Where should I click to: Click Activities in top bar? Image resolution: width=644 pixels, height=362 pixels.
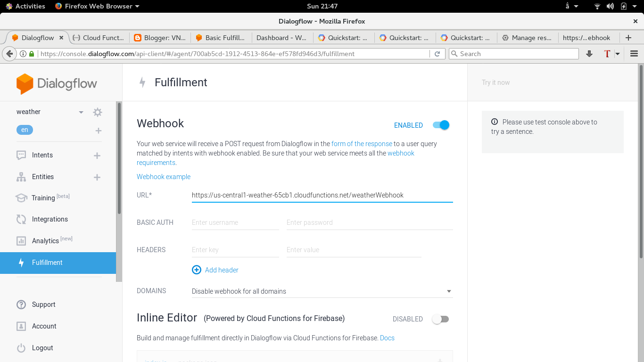(25, 6)
